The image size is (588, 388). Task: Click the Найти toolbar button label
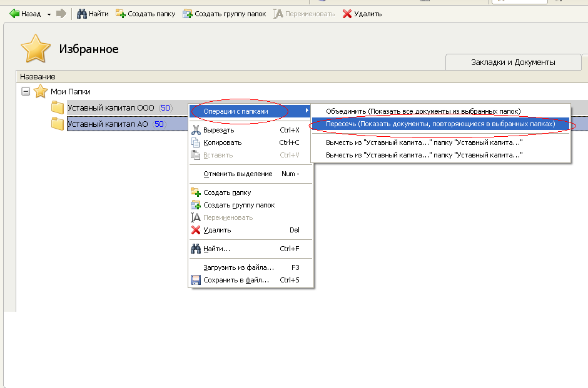pyautogui.click(x=99, y=14)
